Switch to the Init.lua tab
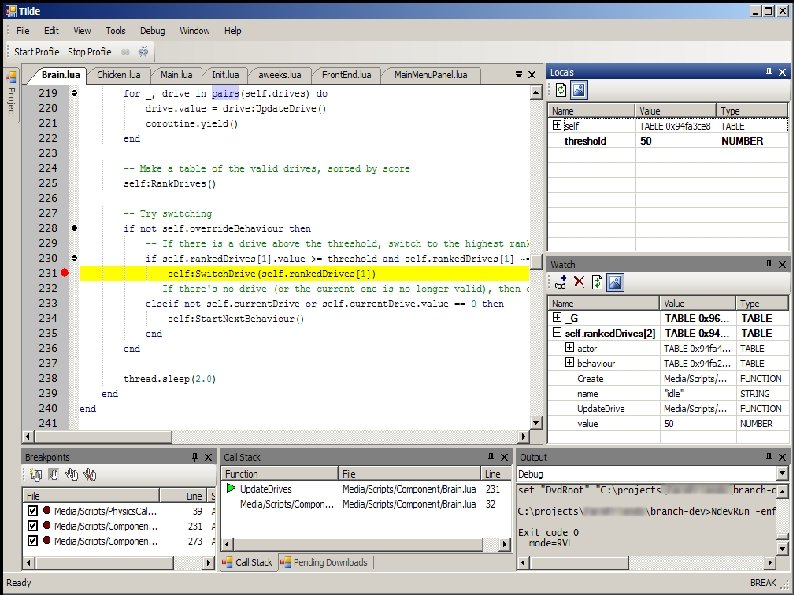 225,74
